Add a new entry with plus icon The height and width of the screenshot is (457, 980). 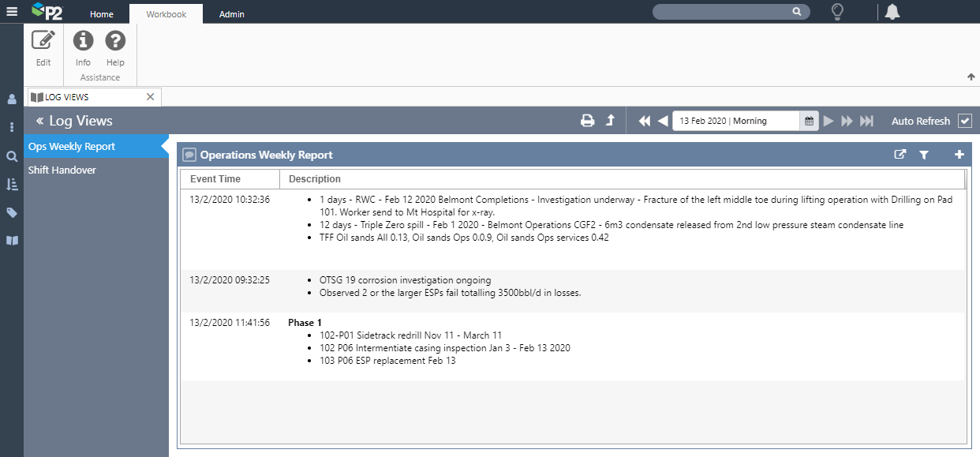(x=959, y=155)
